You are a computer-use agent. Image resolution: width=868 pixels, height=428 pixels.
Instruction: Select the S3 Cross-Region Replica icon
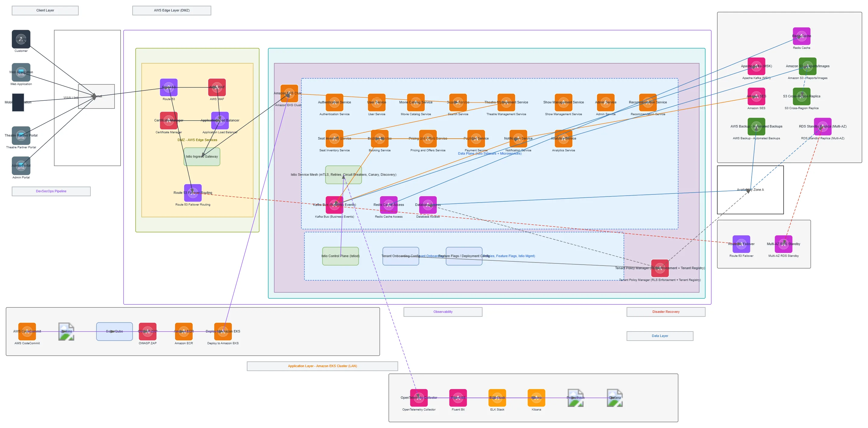801,96
